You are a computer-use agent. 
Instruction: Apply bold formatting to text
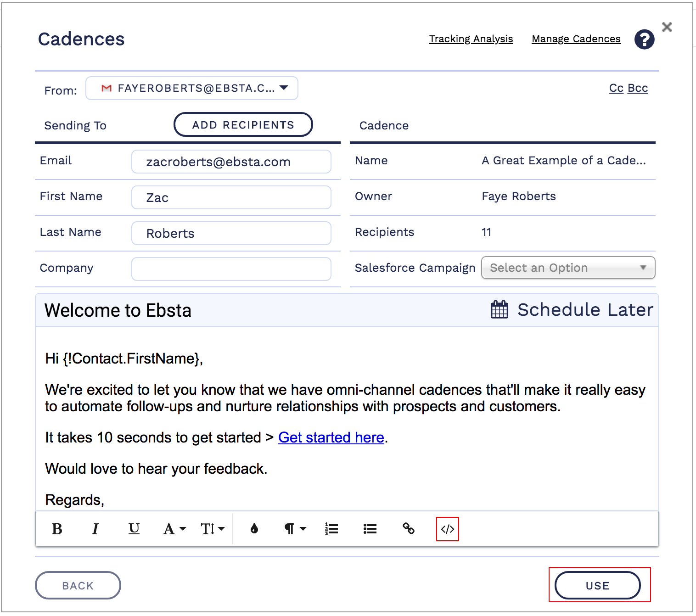pos(57,529)
